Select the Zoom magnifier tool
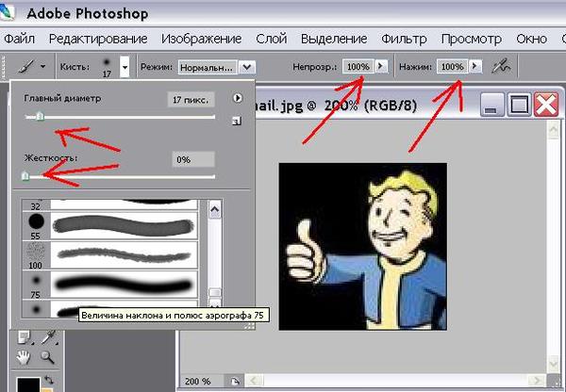The width and height of the screenshot is (566, 392). click(x=47, y=357)
